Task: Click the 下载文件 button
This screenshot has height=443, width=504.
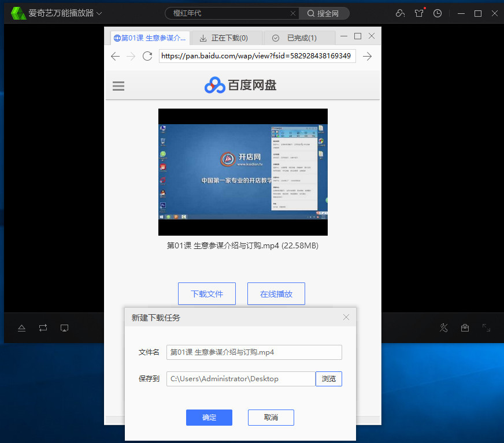Action: (207, 293)
